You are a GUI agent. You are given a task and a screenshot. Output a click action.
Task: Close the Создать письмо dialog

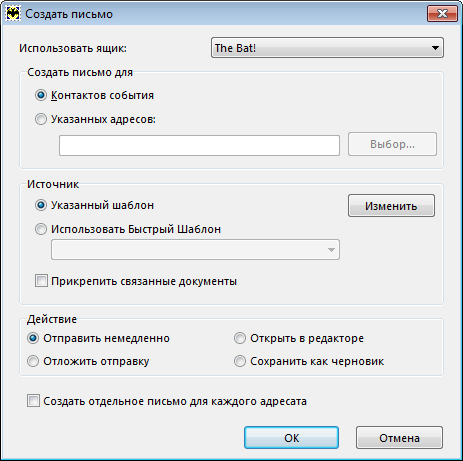[442, 14]
